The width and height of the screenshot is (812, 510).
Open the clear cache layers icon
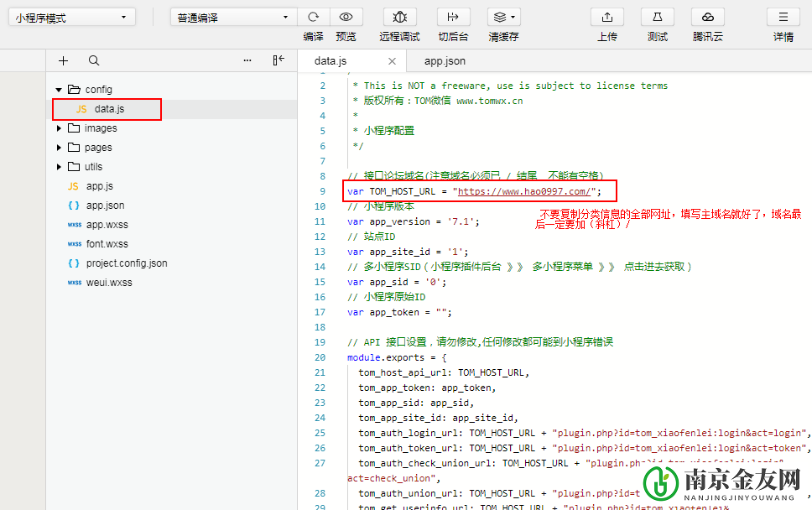click(503, 17)
